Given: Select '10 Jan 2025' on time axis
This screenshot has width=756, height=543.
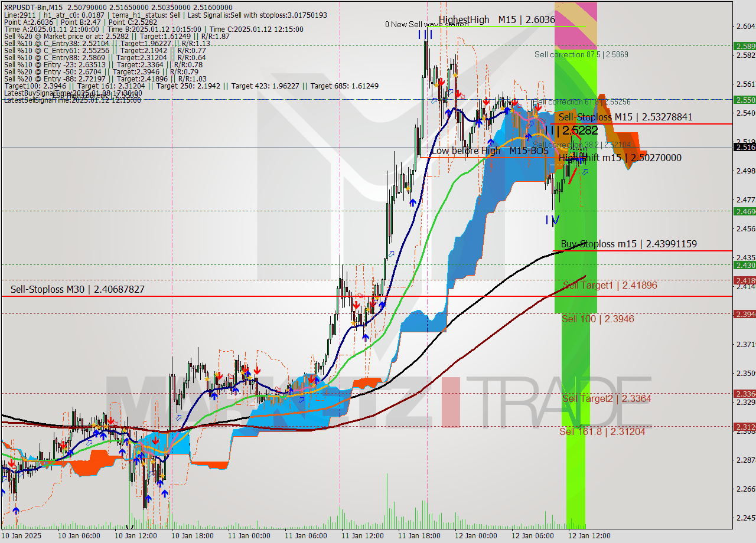Looking at the screenshot, I should coord(22,536).
